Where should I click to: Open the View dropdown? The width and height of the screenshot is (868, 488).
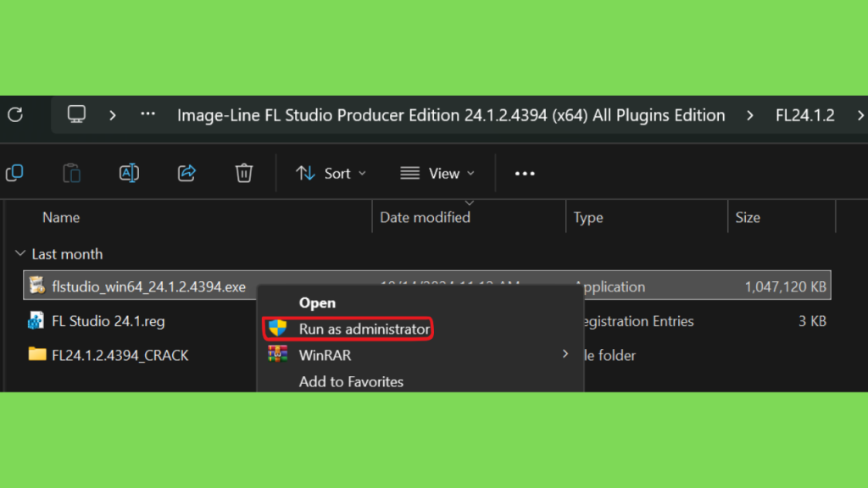437,173
